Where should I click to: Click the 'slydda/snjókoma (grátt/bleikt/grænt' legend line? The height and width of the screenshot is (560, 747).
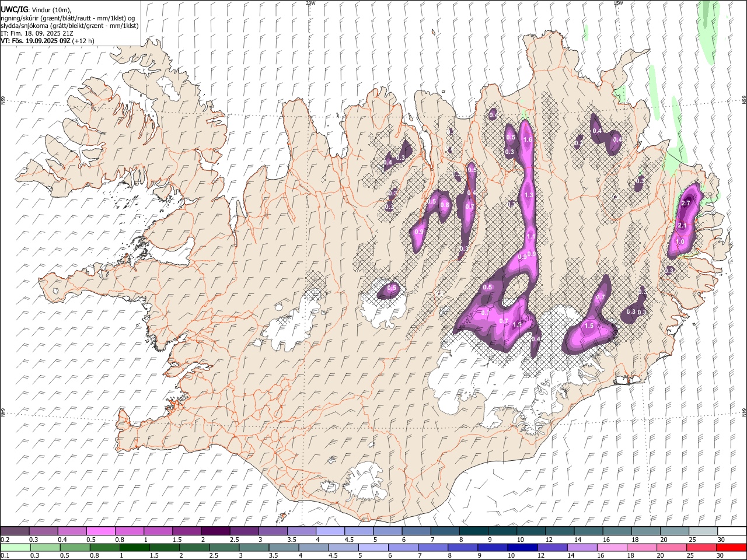[x=69, y=26]
